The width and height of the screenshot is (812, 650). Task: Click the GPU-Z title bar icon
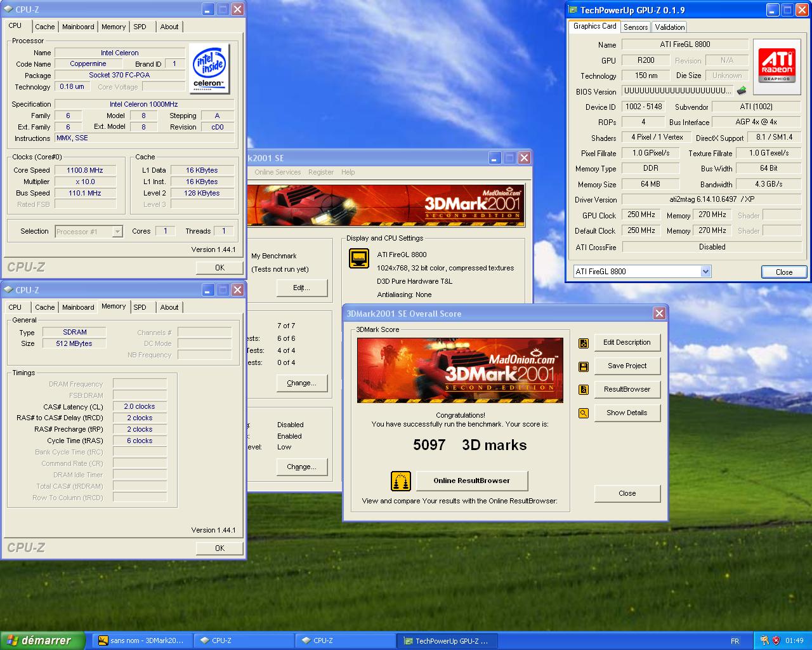pos(572,10)
